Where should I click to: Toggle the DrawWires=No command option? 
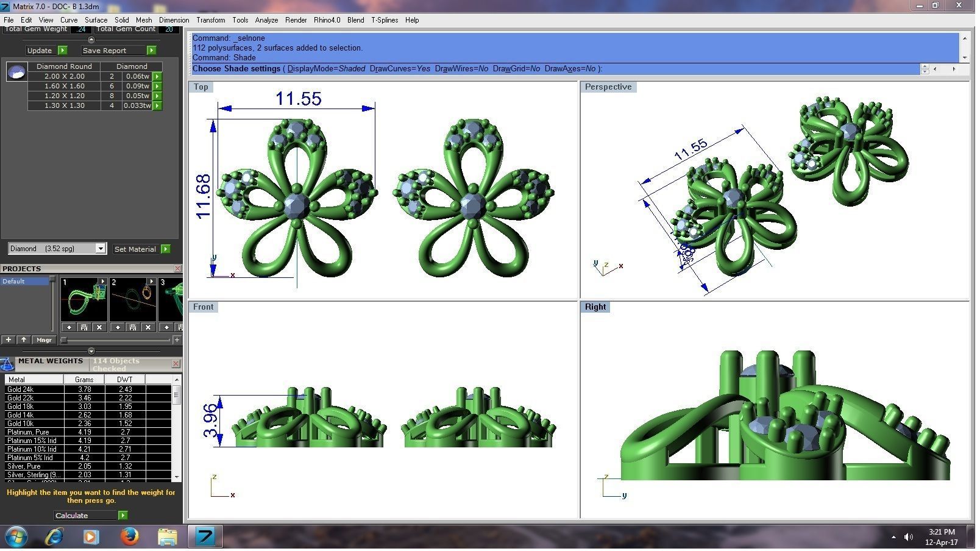(x=463, y=69)
